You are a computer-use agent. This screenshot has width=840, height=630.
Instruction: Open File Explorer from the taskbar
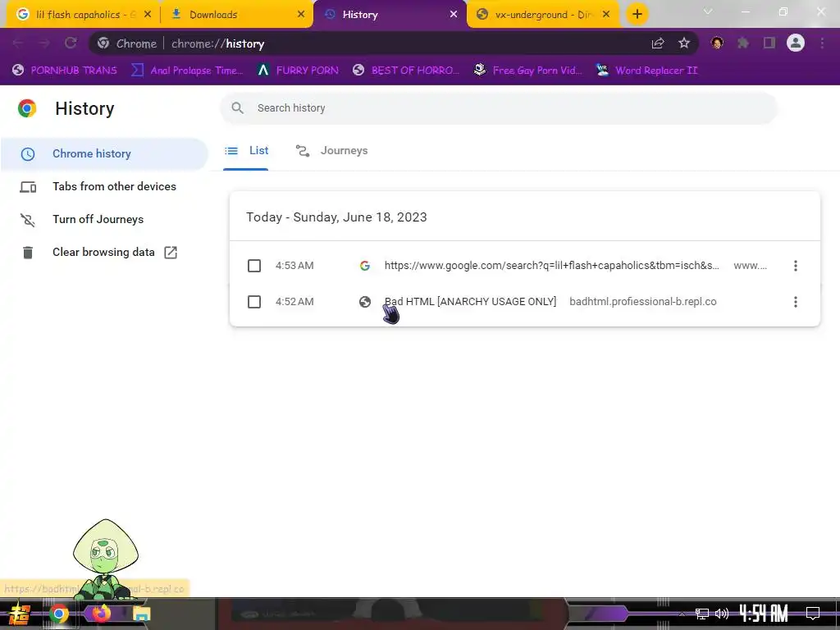141,614
